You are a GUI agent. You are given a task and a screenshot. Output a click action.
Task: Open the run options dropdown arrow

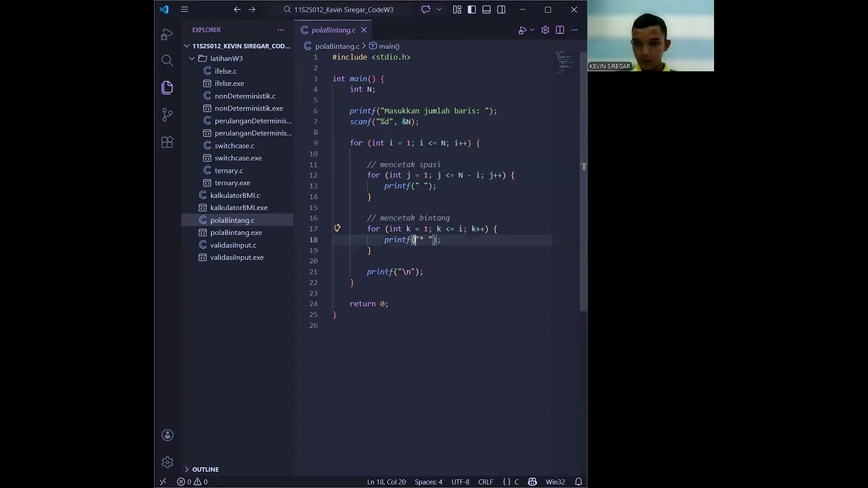[532, 30]
